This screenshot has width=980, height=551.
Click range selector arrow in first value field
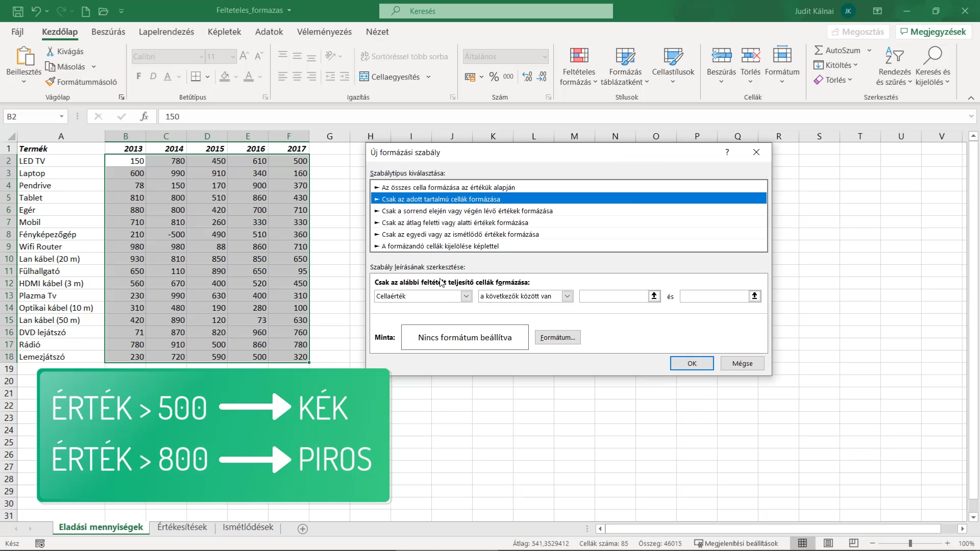654,296
